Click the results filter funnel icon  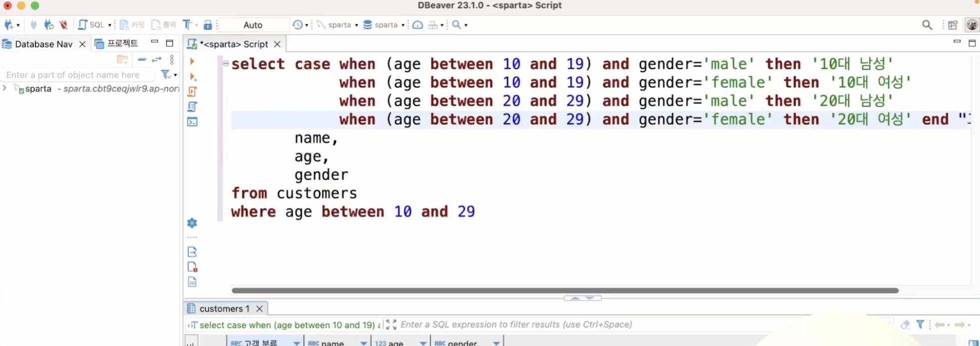(920, 324)
